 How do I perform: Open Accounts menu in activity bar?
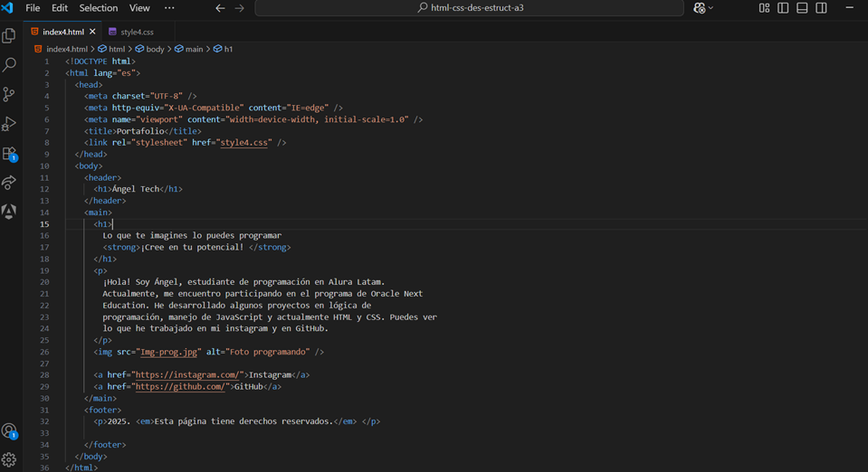pyautogui.click(x=9, y=430)
